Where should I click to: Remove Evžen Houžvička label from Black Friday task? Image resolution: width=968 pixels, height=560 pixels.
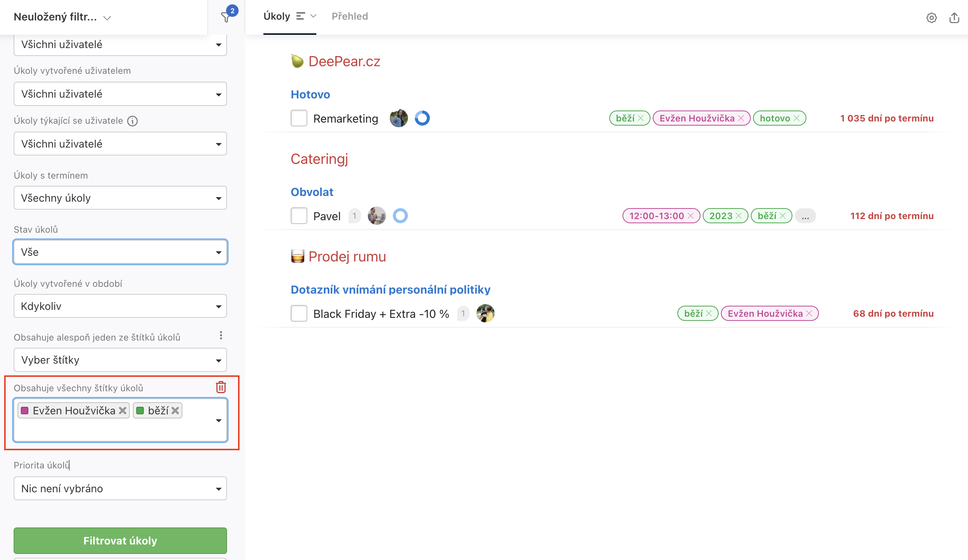809,313
